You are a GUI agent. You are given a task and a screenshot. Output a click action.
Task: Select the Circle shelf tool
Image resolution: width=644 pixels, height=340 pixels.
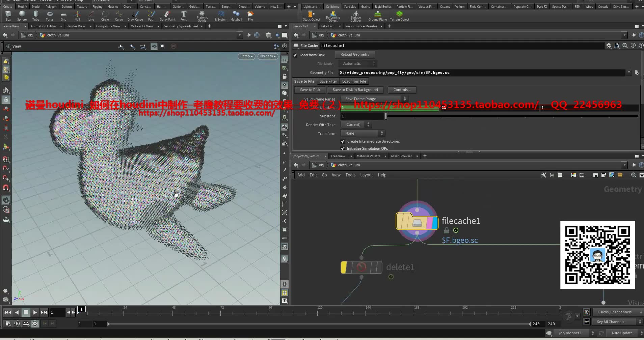(105, 16)
